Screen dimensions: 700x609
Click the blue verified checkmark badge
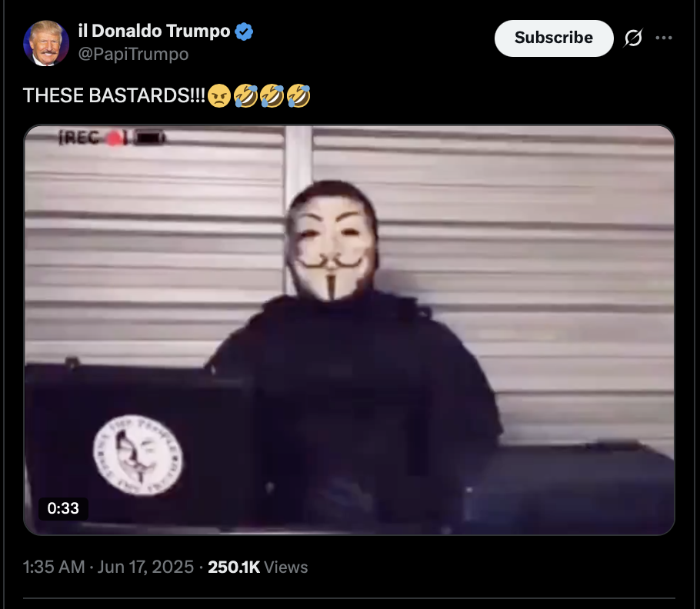(244, 32)
